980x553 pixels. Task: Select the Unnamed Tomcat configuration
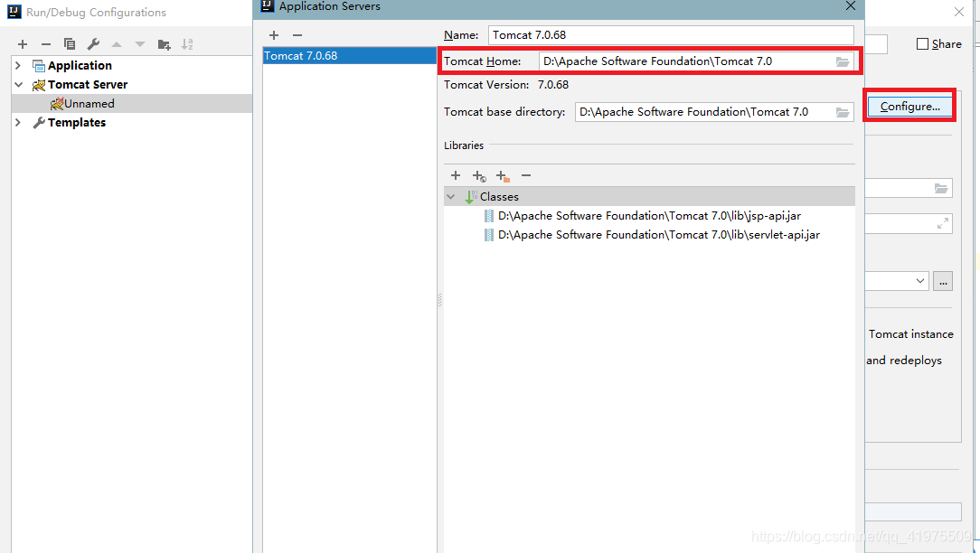coord(132,104)
